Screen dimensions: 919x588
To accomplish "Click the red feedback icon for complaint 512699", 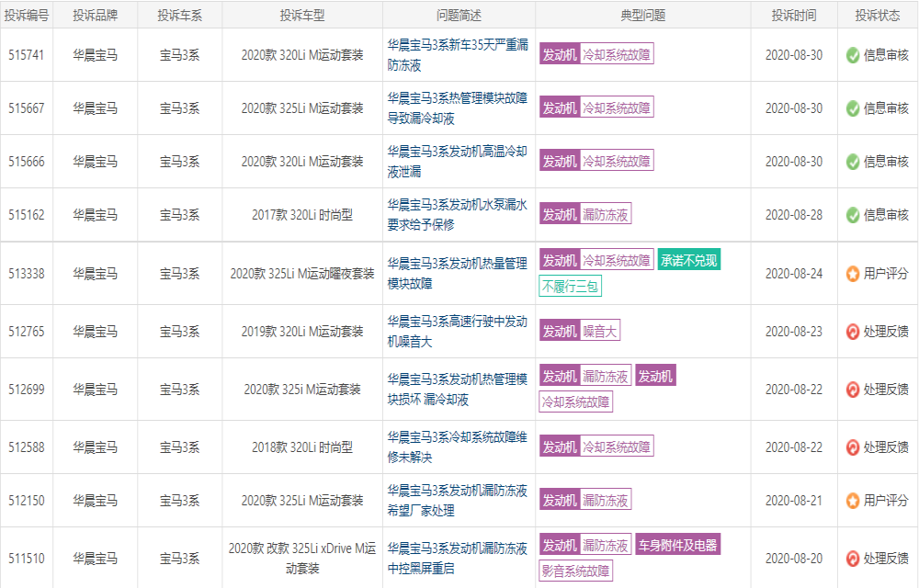I will (853, 390).
